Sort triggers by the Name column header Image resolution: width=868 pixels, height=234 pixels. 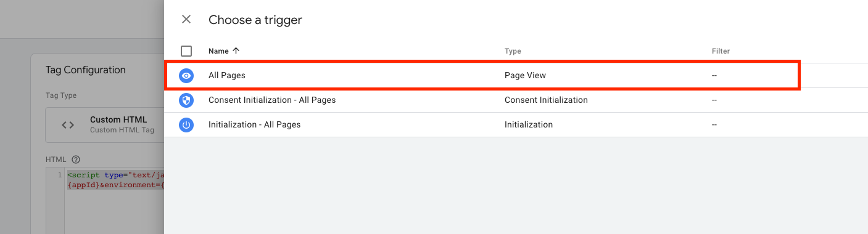click(218, 51)
